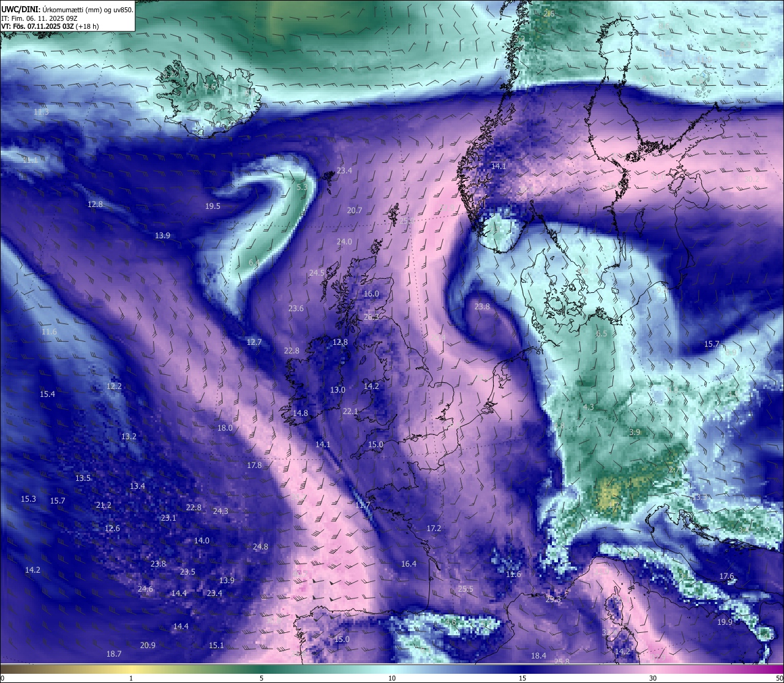This screenshot has height=683, width=784.
Task: Click the '15.3' value label
Action: pyautogui.click(x=28, y=499)
